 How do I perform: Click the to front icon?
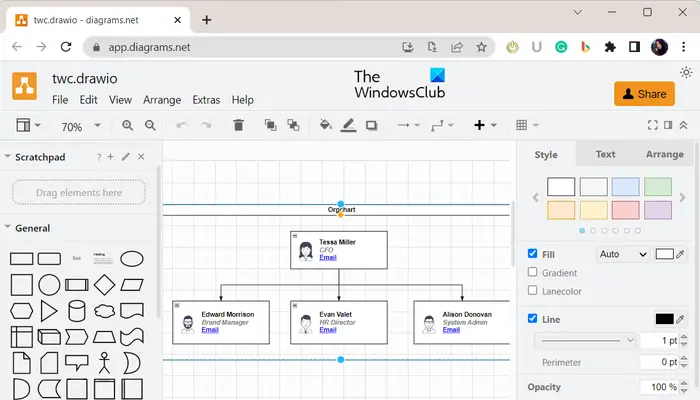coord(270,125)
